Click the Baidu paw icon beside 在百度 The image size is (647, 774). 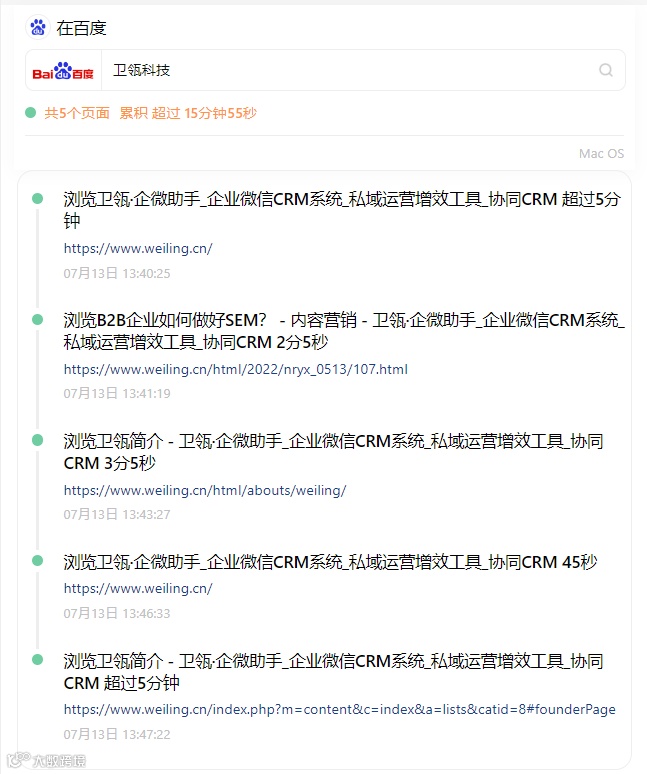(x=38, y=28)
